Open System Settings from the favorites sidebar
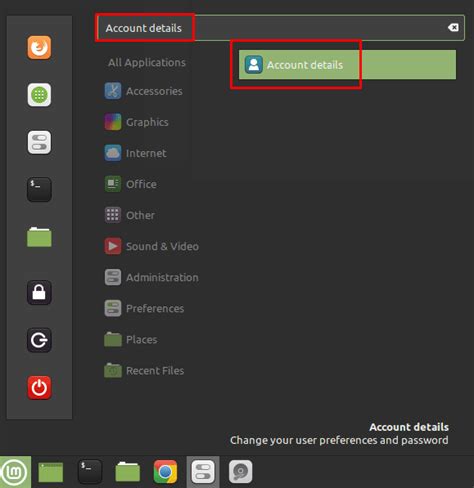This screenshot has height=488, width=474. coord(39,142)
